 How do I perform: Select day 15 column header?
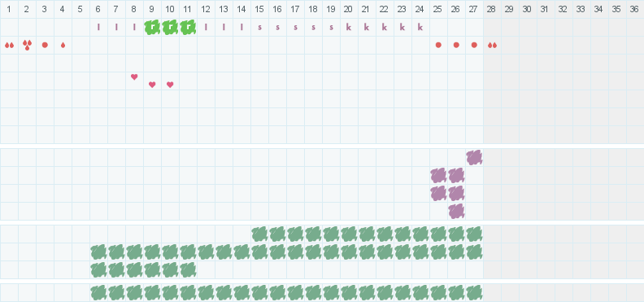259,9
